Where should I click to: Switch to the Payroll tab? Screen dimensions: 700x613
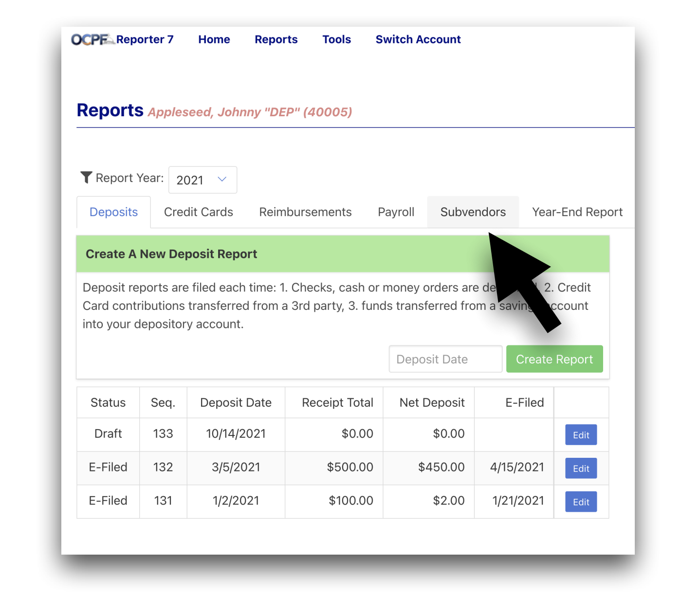tap(395, 212)
